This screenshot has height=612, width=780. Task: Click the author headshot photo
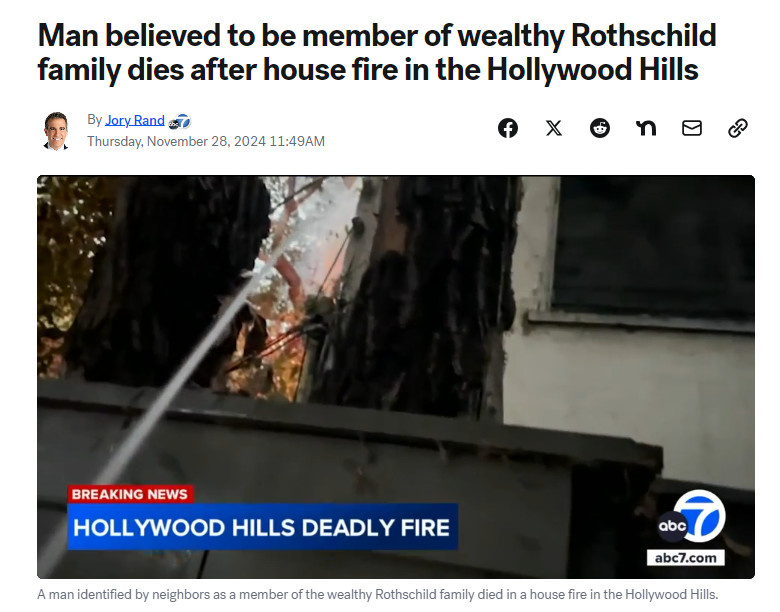click(56, 130)
